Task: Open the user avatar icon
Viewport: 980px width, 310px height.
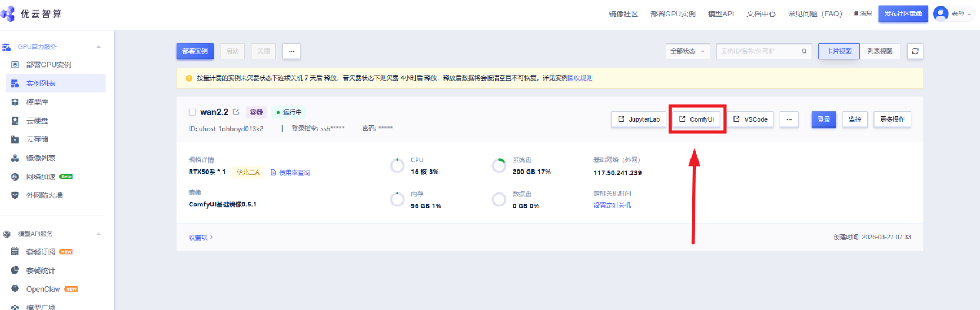Action: 941,14
